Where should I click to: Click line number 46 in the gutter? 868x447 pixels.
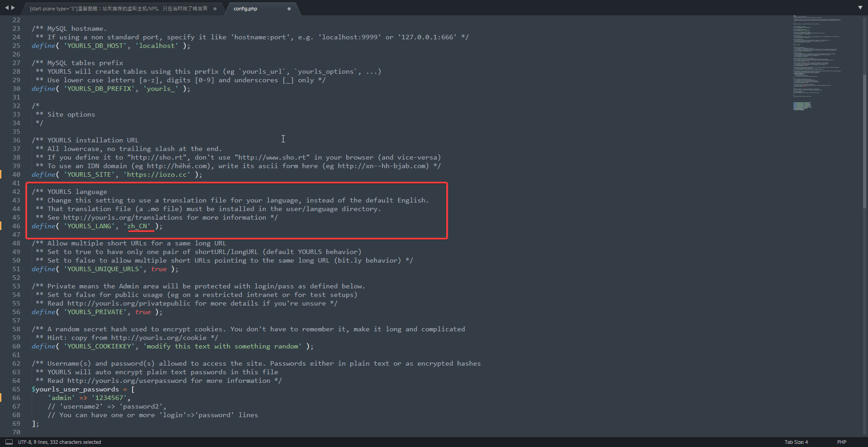16,226
